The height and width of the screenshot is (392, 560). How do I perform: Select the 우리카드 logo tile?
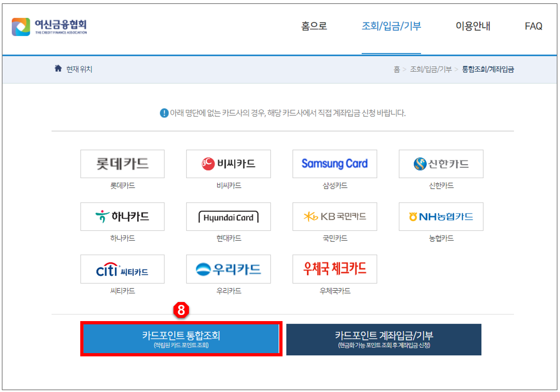229,269
